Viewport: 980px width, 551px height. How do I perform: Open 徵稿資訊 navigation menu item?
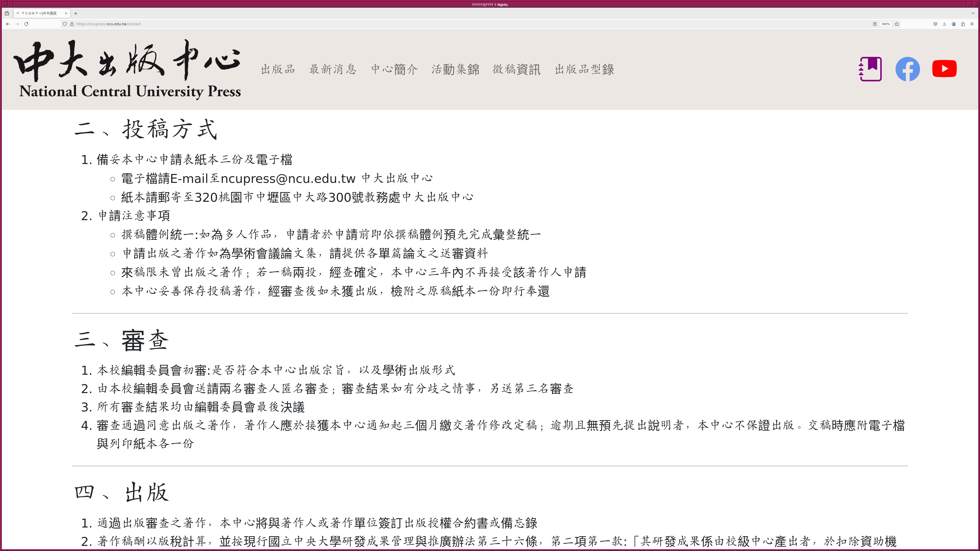pos(516,69)
